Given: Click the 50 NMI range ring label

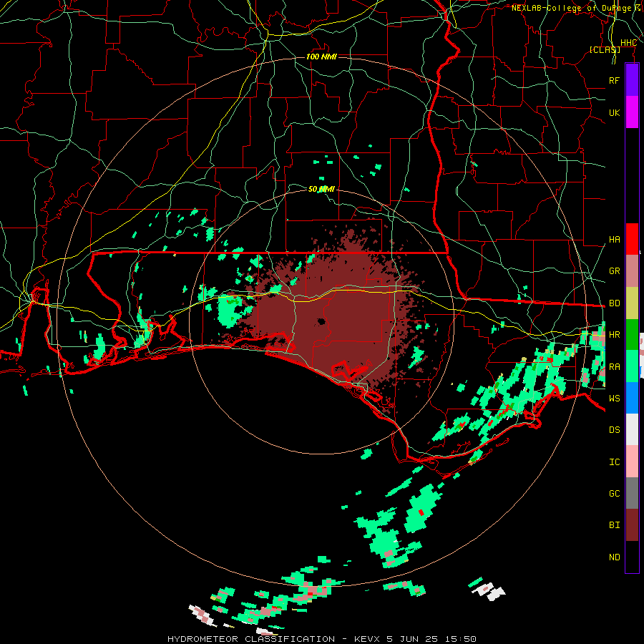Looking at the screenshot, I should point(321,189).
